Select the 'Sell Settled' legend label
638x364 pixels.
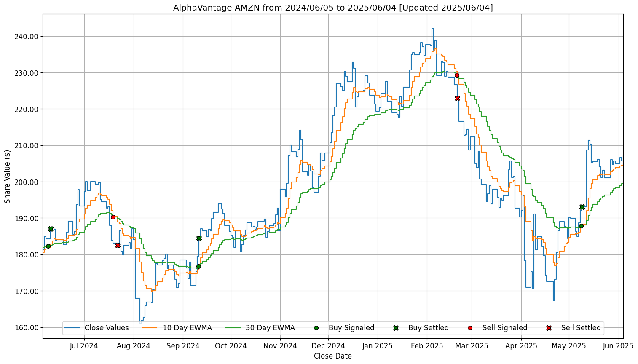[x=581, y=328]
